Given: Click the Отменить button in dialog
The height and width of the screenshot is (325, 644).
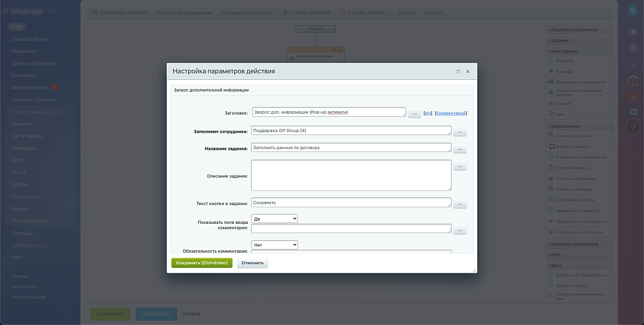Looking at the screenshot, I should (x=252, y=263).
